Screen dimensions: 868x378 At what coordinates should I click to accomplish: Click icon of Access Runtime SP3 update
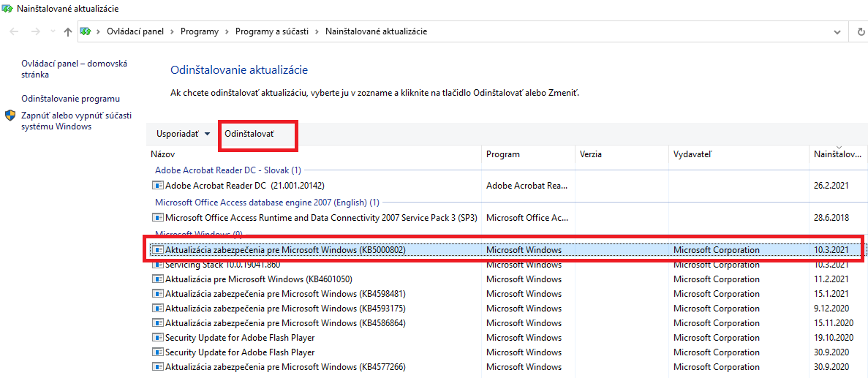[158, 217]
